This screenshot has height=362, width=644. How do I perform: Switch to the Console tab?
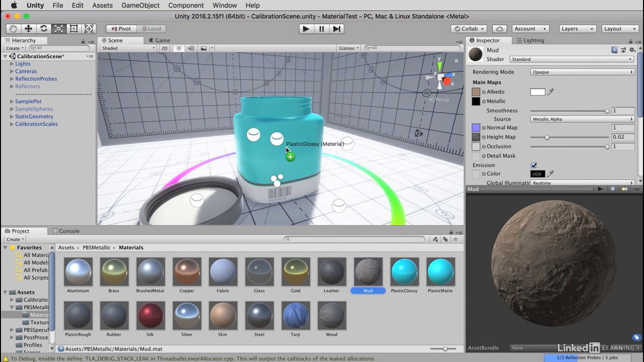point(66,231)
